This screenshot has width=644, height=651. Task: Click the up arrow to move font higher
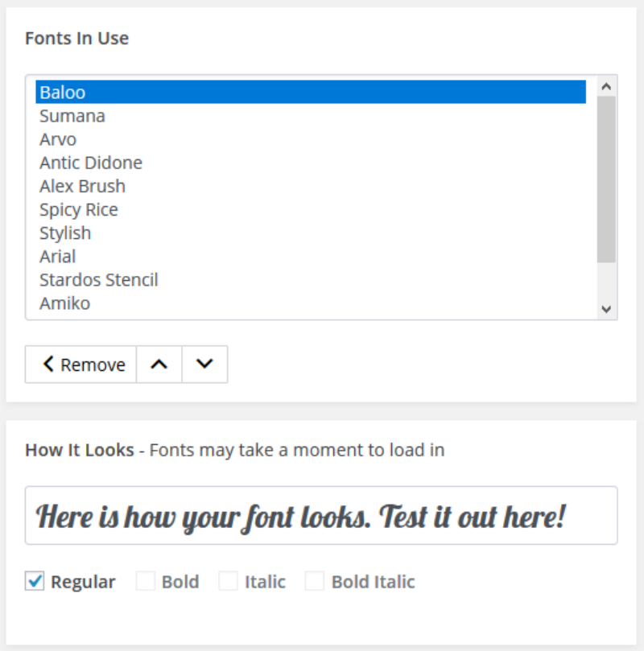pyautogui.click(x=159, y=365)
